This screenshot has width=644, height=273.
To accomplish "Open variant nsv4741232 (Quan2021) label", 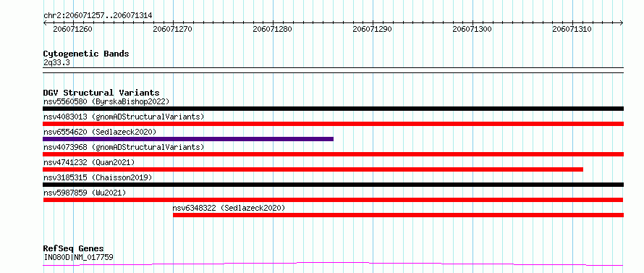I will pos(89,162).
